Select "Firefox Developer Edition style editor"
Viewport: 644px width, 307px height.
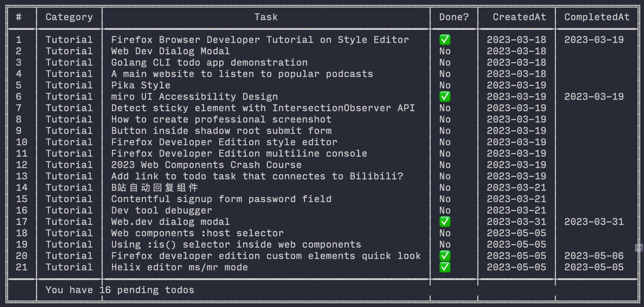224,142
